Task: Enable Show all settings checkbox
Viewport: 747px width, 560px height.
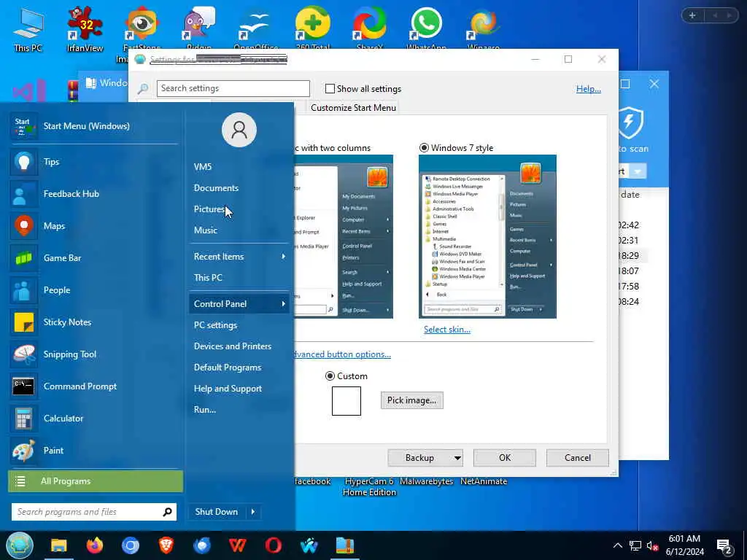Action: (x=330, y=88)
